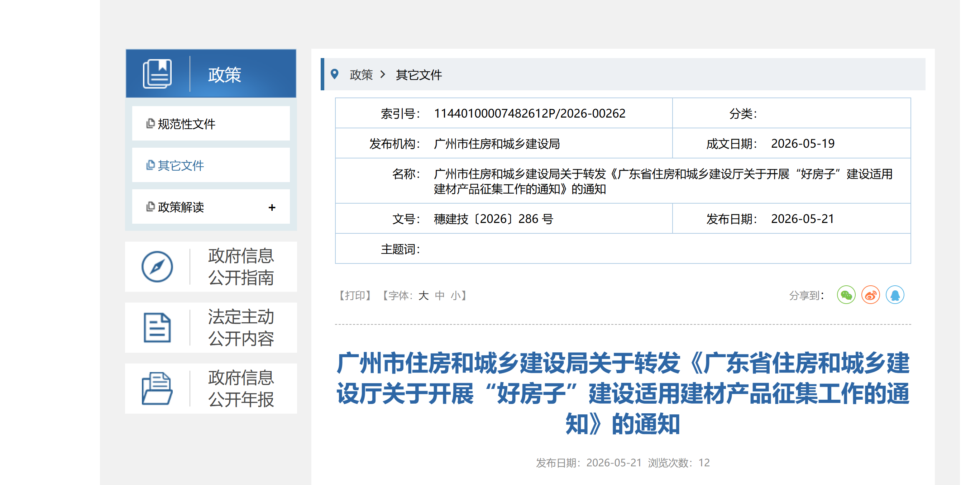
Task: Click the breadcrumb arrow after 政策
Action: 383,74
